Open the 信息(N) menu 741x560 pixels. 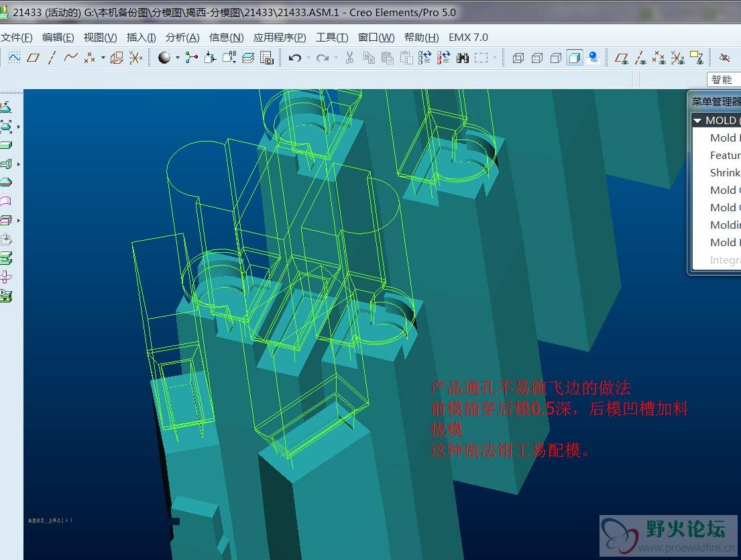227,38
